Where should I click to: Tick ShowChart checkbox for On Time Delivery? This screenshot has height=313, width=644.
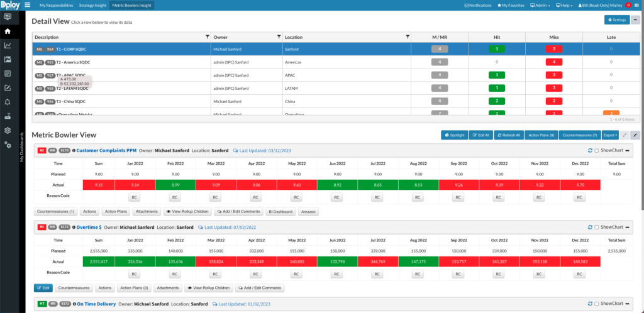click(597, 303)
